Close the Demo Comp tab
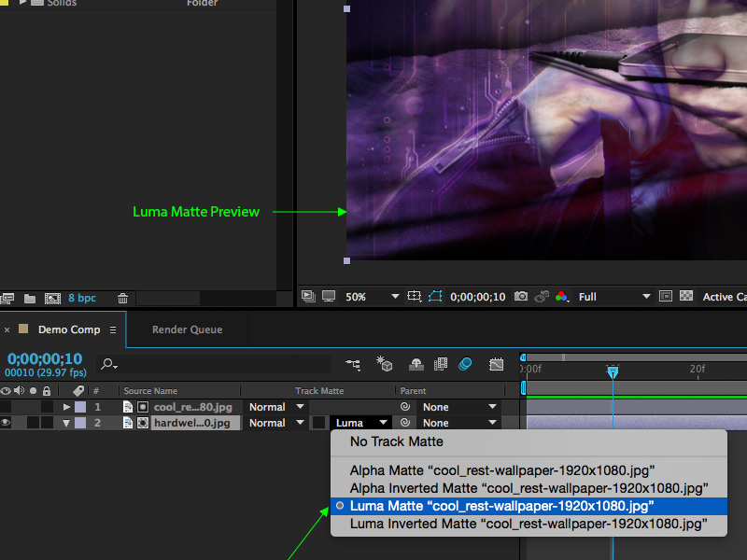This screenshot has height=560, width=747. pos(7,329)
